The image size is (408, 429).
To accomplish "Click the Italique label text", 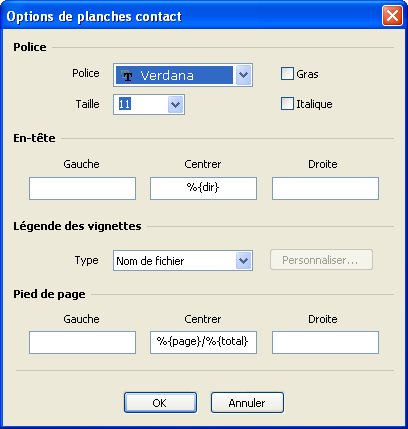I will pyautogui.click(x=314, y=104).
